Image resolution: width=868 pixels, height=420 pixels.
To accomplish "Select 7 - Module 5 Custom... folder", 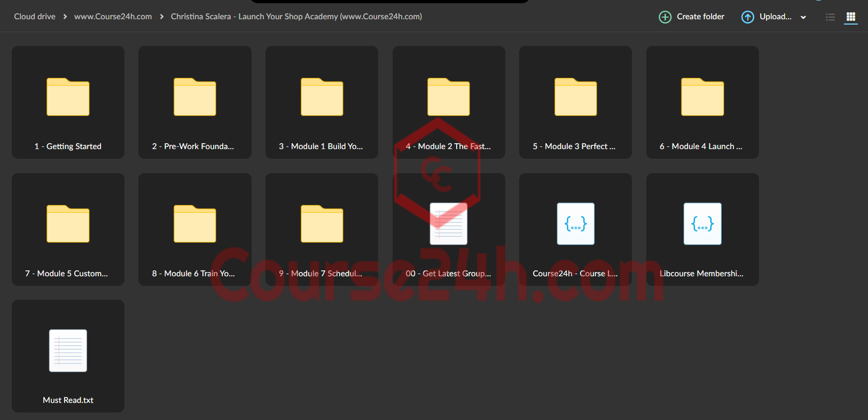I will coord(68,229).
